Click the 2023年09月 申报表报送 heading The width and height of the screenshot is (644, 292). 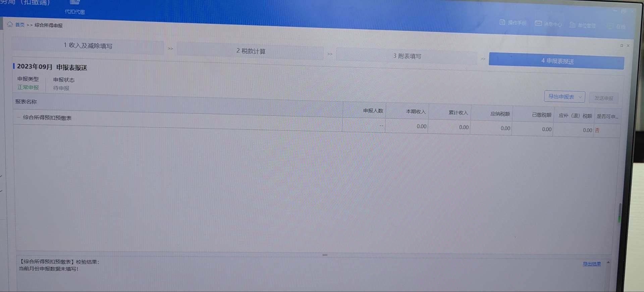[52, 67]
